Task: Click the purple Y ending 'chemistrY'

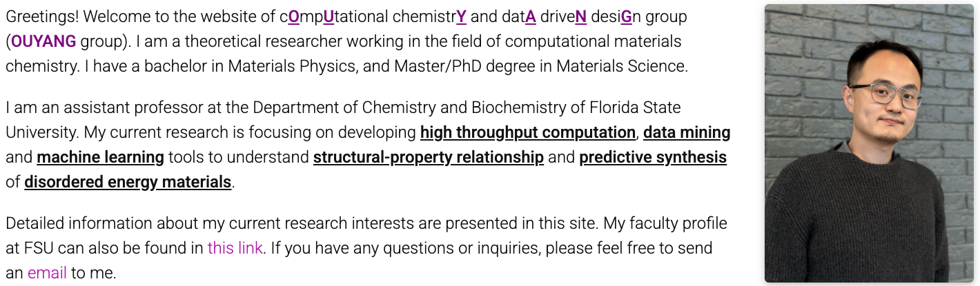Action: [461, 17]
